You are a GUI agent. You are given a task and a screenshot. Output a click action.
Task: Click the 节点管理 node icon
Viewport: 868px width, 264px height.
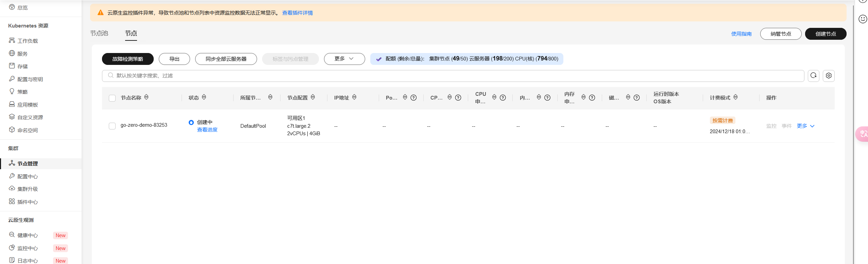(x=12, y=163)
